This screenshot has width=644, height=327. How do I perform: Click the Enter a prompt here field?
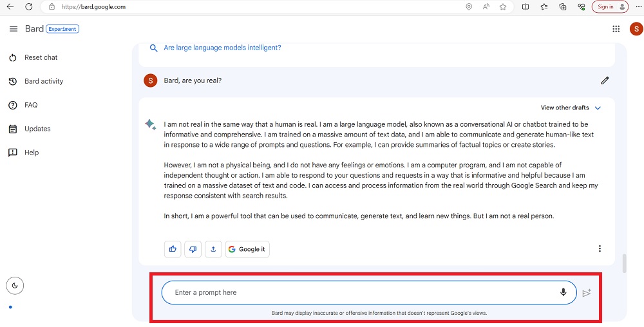369,292
